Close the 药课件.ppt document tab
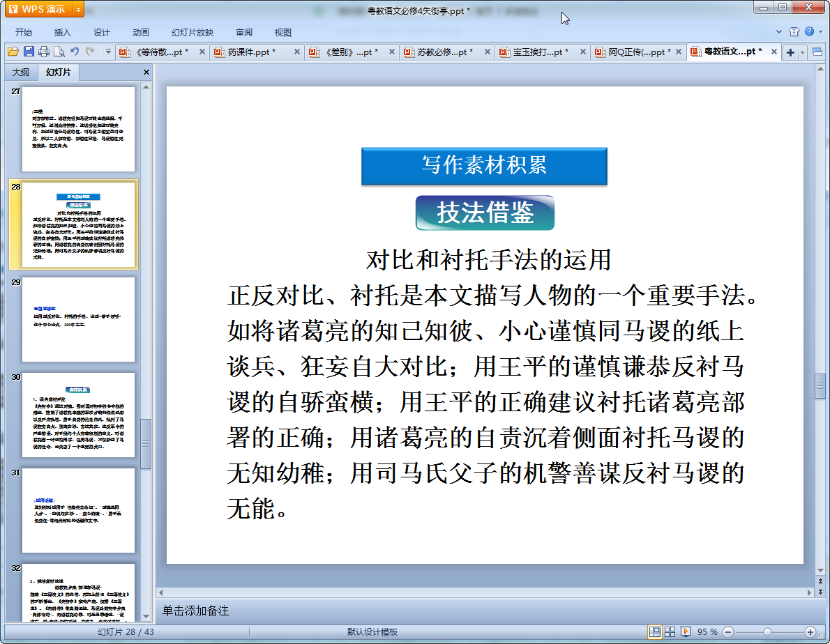Screen dimensions: 830x644 (x=296, y=52)
